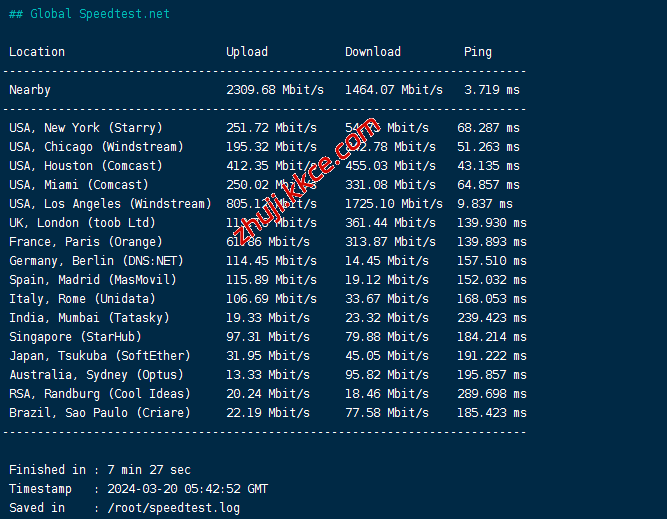Click the Upload column header
Viewport: 667px width, 519px height.
click(x=247, y=52)
